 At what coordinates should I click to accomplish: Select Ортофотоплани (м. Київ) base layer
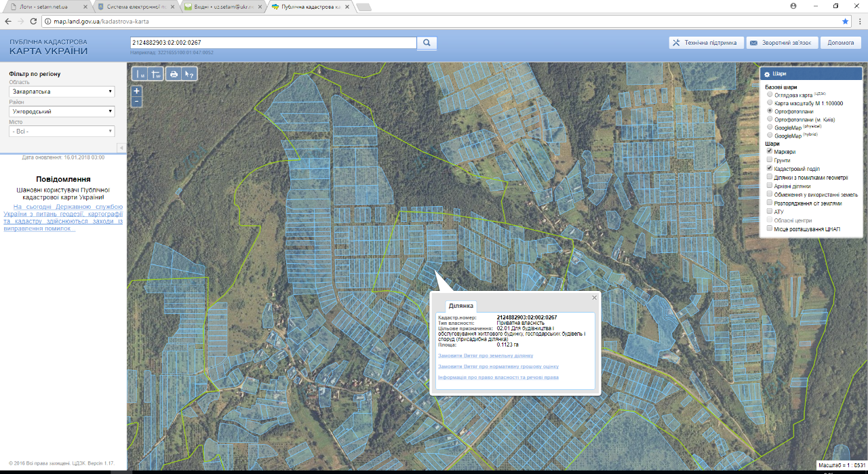point(769,119)
